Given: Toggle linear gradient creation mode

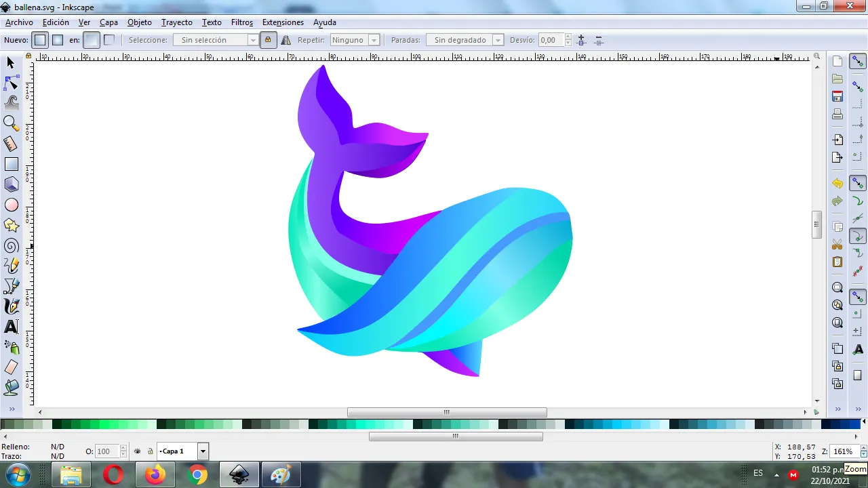Looking at the screenshot, I should 40,40.
